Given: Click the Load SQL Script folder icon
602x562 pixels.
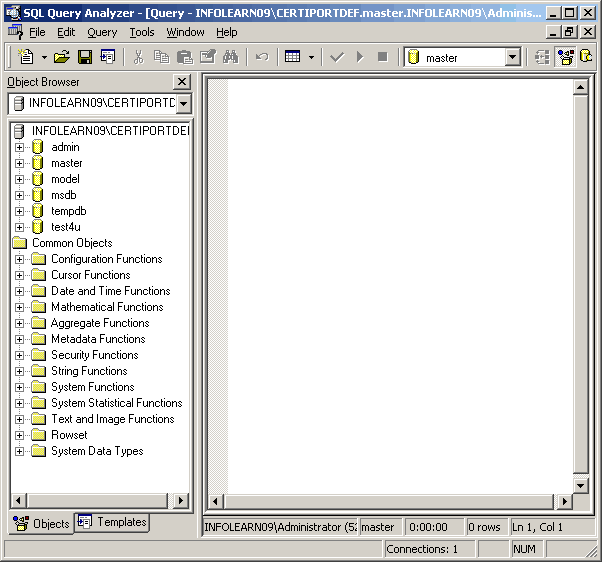Looking at the screenshot, I should point(62,57).
